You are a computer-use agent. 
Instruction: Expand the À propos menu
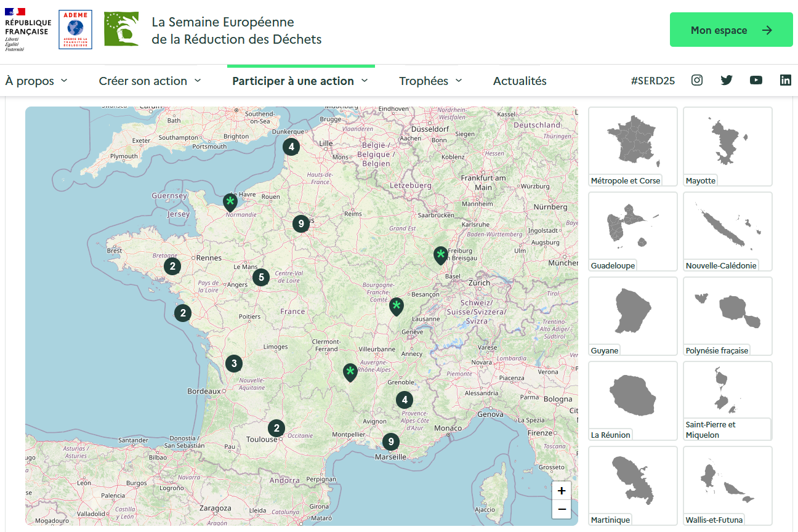point(36,81)
